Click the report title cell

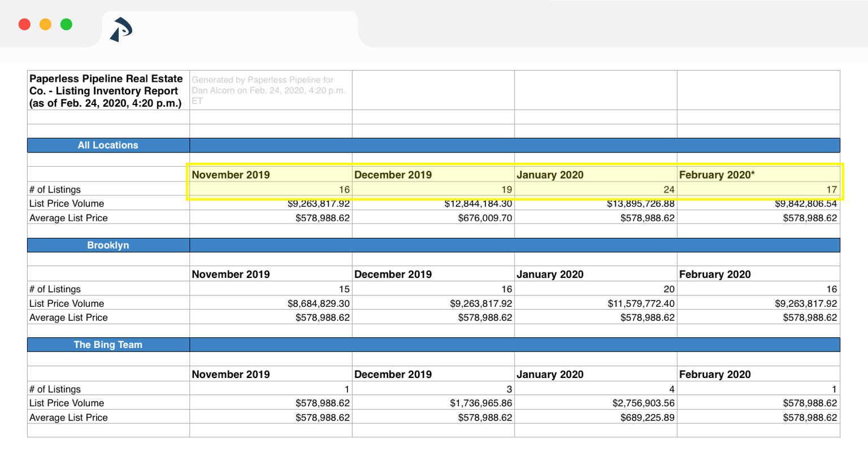(107, 91)
